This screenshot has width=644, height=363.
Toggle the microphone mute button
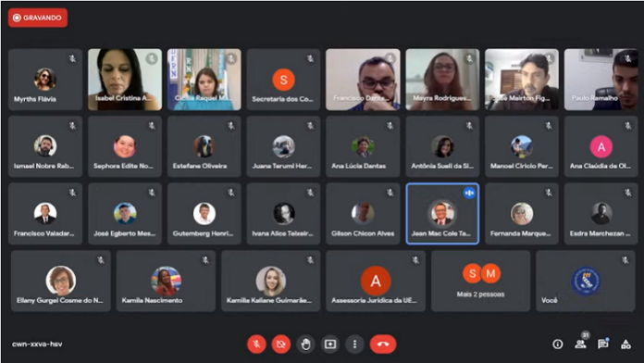point(256,344)
